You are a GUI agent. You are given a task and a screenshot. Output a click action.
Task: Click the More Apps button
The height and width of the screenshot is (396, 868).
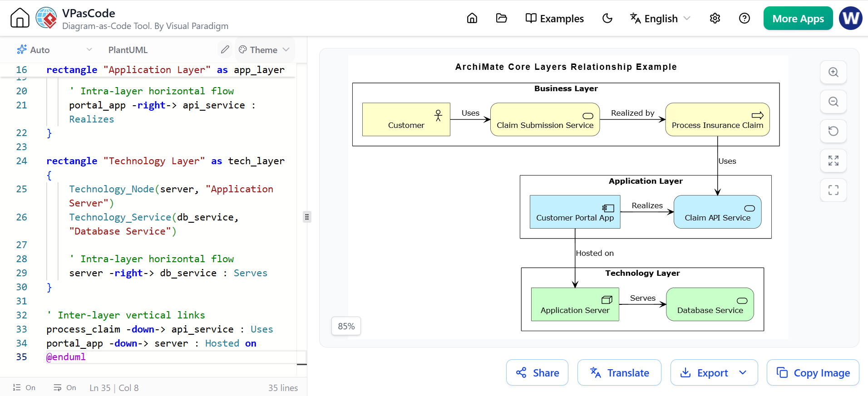click(x=798, y=19)
